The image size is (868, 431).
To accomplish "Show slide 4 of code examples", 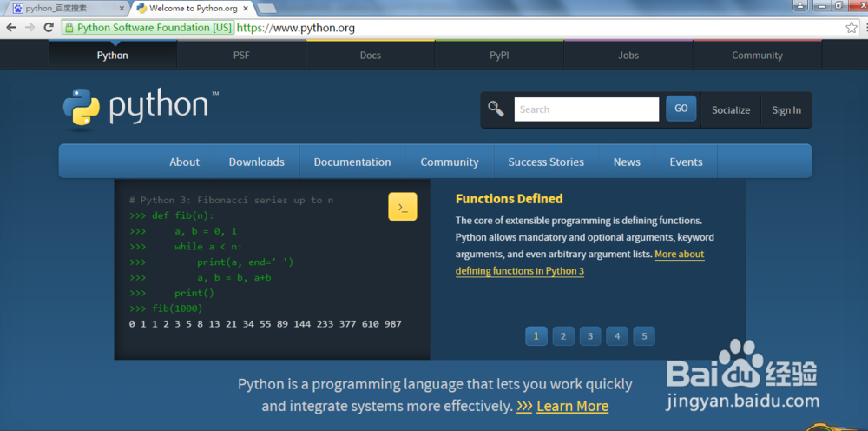I will [616, 335].
